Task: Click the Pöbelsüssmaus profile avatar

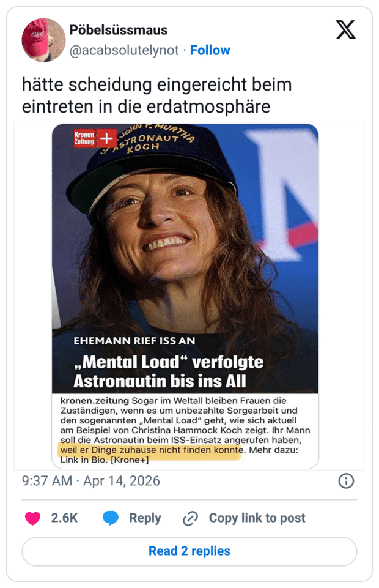Action: 43,40
